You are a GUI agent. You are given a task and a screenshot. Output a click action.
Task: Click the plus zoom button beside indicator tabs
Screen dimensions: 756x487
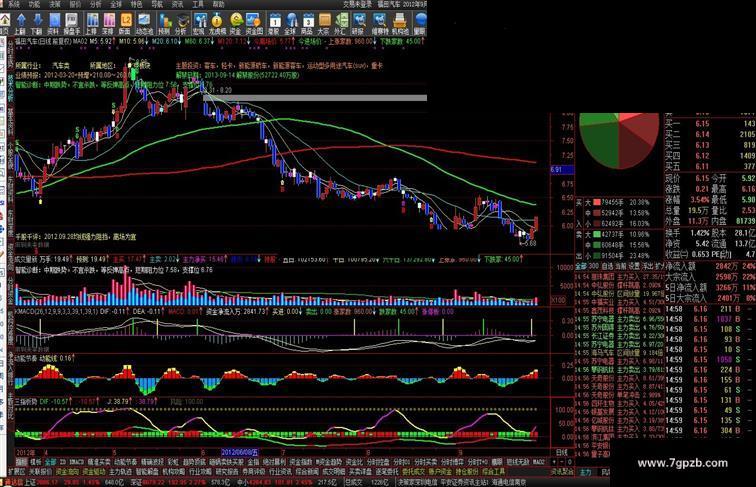(x=554, y=462)
